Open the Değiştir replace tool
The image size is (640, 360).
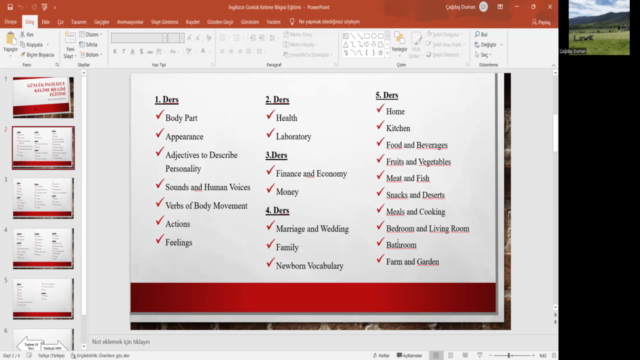point(485,44)
